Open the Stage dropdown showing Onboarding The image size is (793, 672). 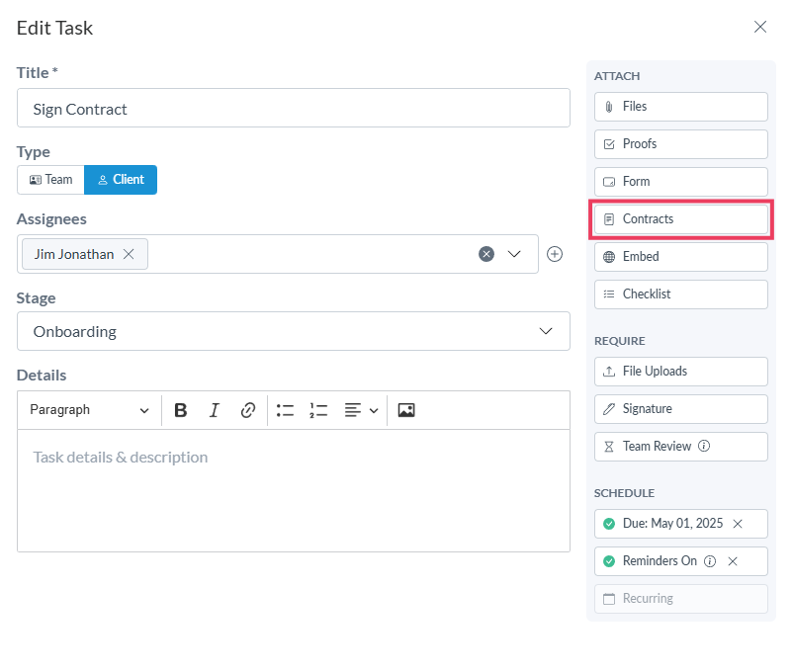[293, 331]
